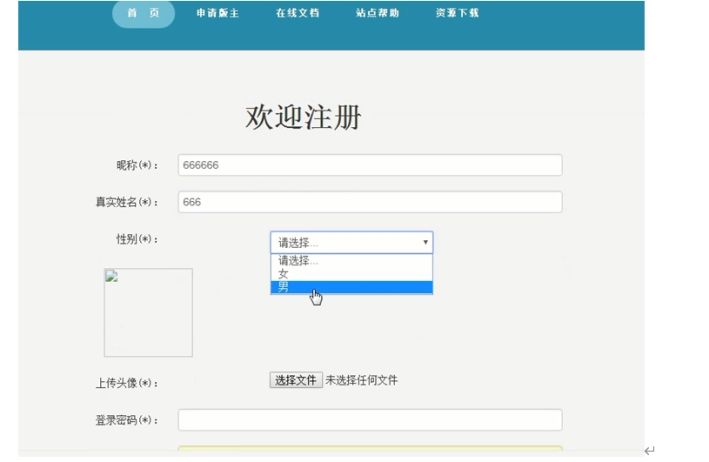709x462 pixels.
Task: Open the 在线文档 menu item
Action: coord(298,13)
